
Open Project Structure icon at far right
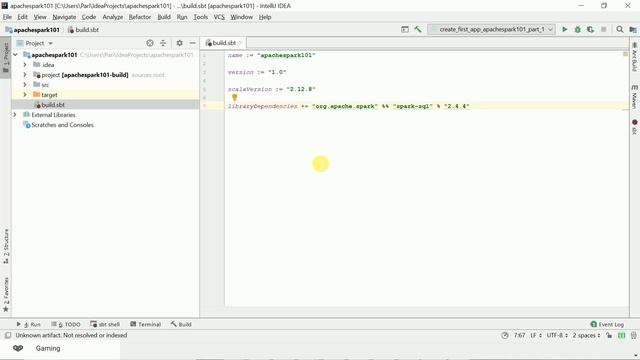coord(633,29)
